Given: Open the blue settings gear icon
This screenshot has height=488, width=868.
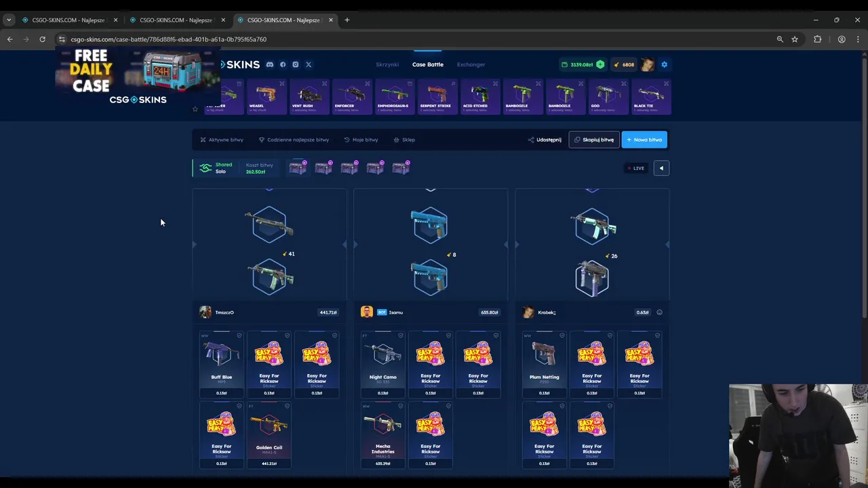Looking at the screenshot, I should point(665,64).
